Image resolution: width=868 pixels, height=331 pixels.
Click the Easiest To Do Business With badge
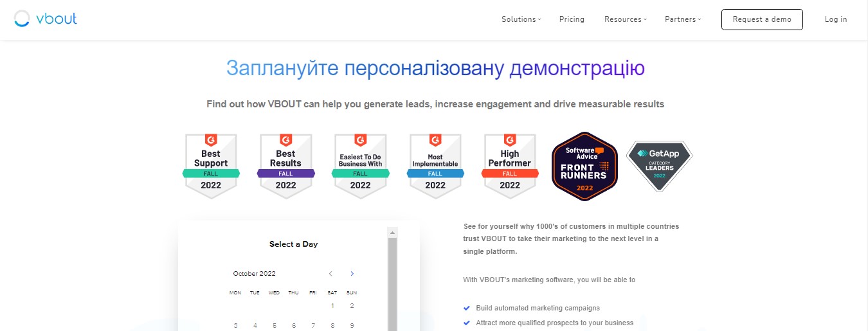click(360, 166)
